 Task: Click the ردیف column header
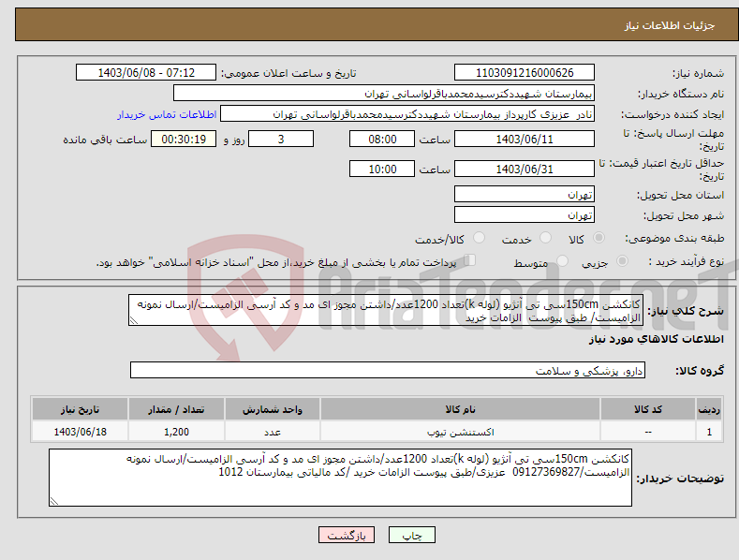pos(709,409)
